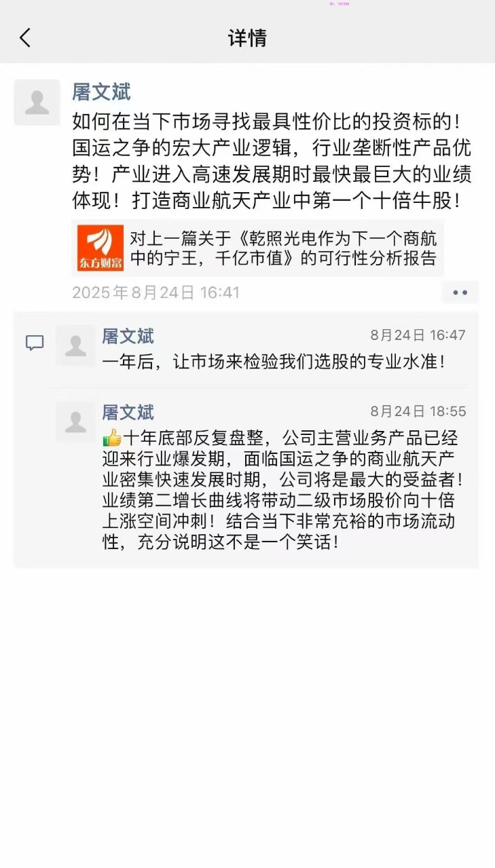Tap the main post text about 十倍牛股
The height and width of the screenshot is (868, 495).
[x=272, y=162]
